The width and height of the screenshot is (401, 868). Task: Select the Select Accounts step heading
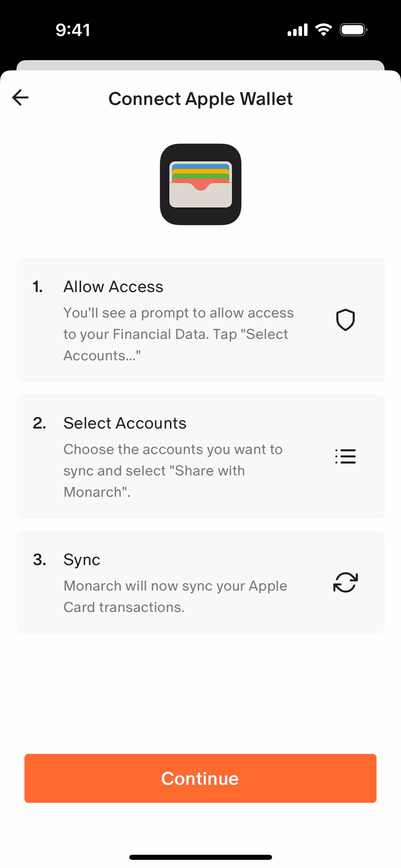coord(125,423)
